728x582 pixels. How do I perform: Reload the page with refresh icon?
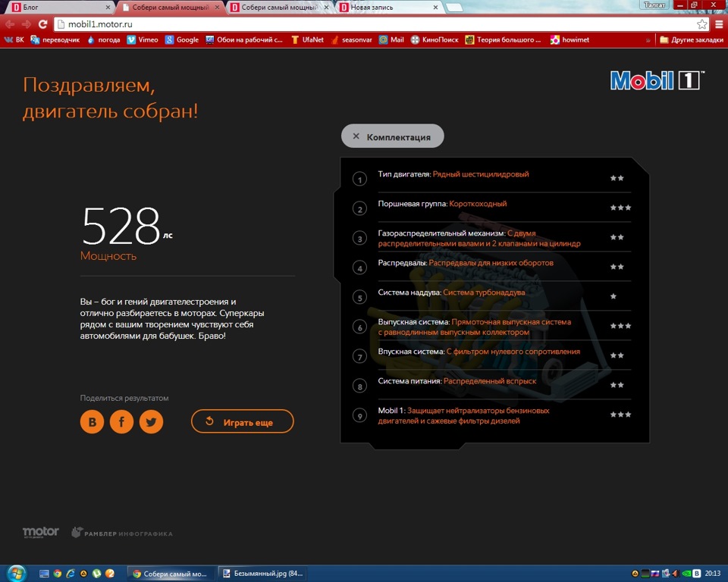42,24
